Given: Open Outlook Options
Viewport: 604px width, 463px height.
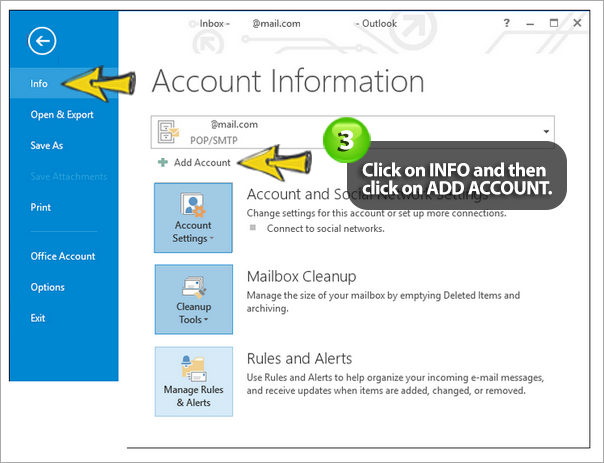Looking at the screenshot, I should [x=47, y=287].
